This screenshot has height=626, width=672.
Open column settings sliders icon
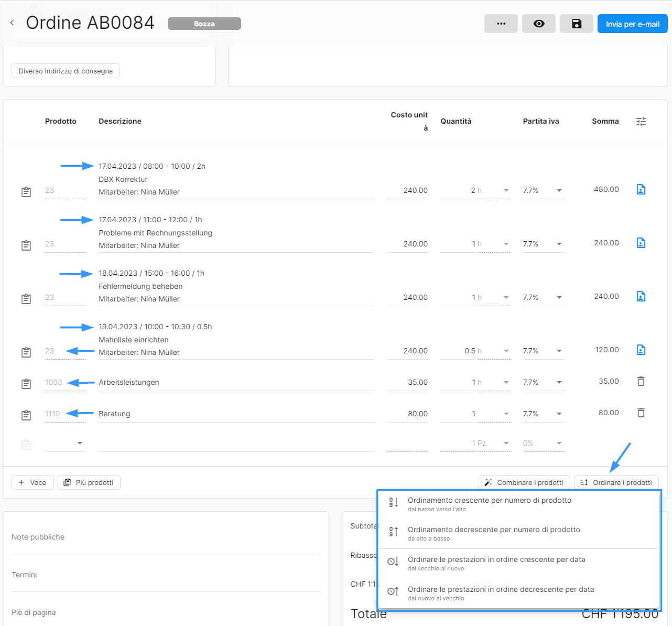[x=641, y=122]
